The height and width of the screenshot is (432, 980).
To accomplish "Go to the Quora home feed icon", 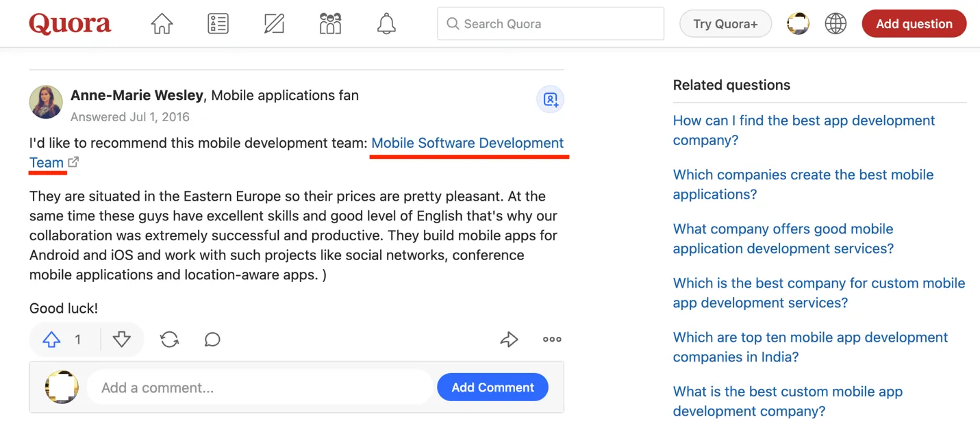I will pyautogui.click(x=162, y=24).
